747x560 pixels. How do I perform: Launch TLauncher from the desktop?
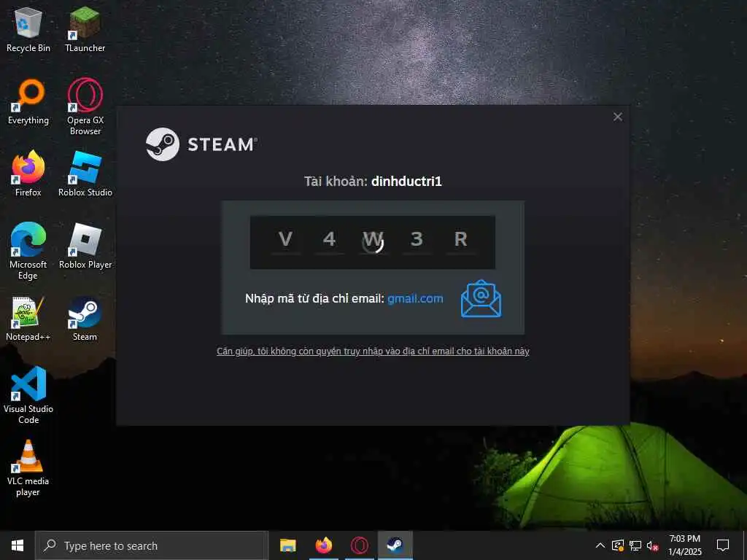[85, 30]
